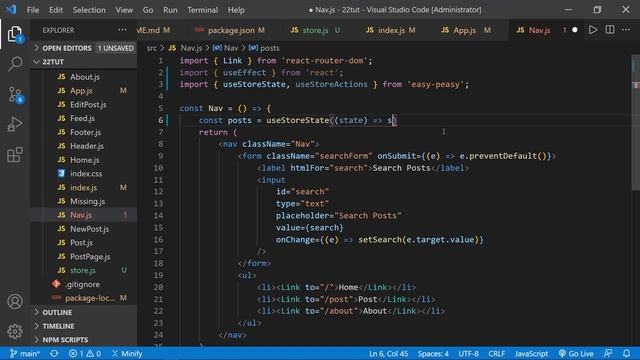Click the feedback icon in status bar
Viewport: 640px width, 360px height.
608,353
